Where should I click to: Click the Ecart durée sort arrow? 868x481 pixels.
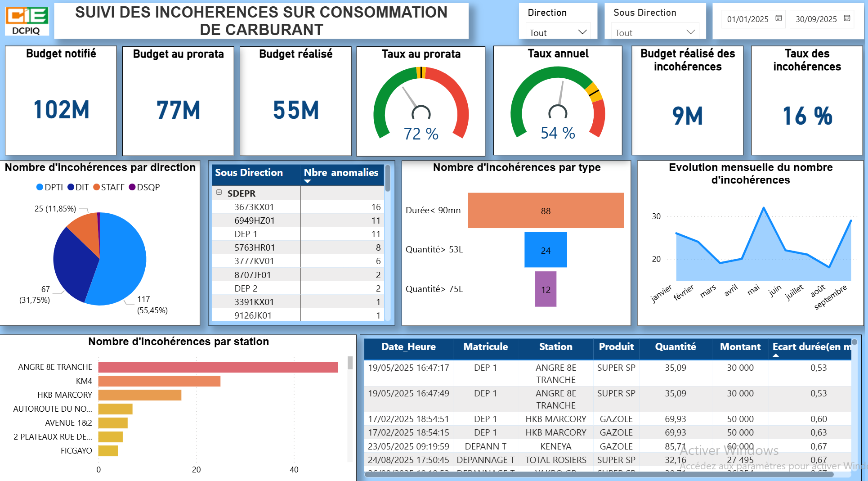tap(777, 356)
